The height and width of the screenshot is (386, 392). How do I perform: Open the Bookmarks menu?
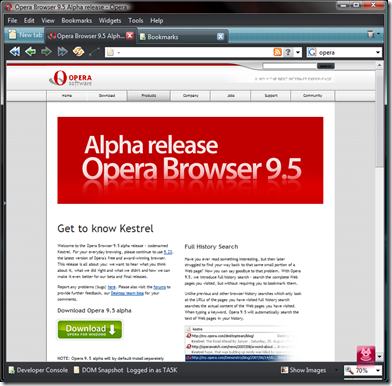tap(77, 21)
